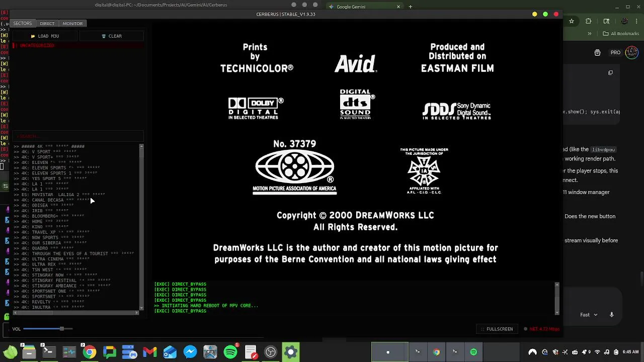Image resolution: width=644 pixels, height=362 pixels.
Task: Open the Chrome launcher in the taskbar
Action: click(x=89, y=352)
